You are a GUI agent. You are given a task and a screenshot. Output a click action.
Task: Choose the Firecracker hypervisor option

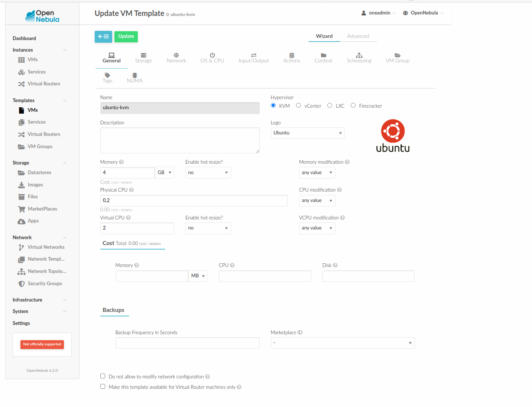353,105
